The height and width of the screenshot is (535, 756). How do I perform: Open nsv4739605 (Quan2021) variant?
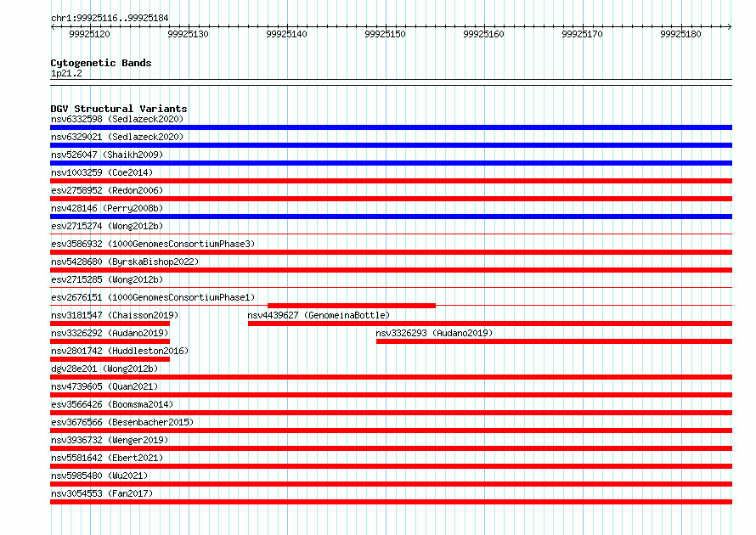104,386
